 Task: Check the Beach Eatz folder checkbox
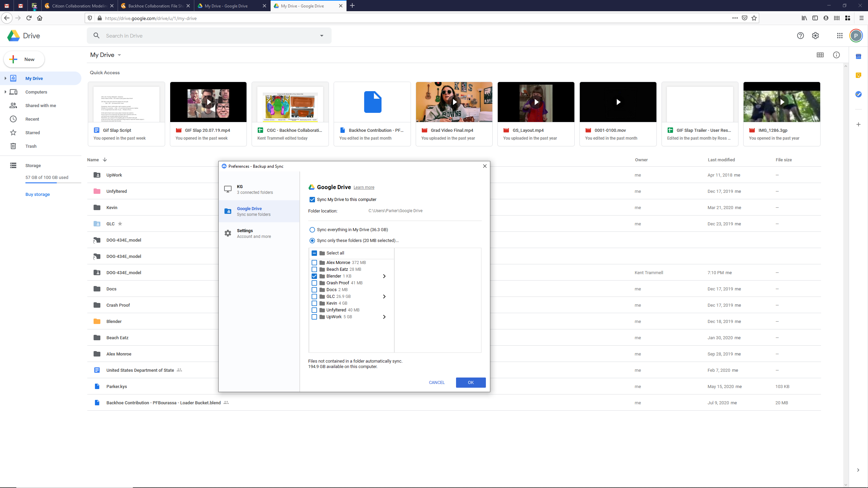314,269
